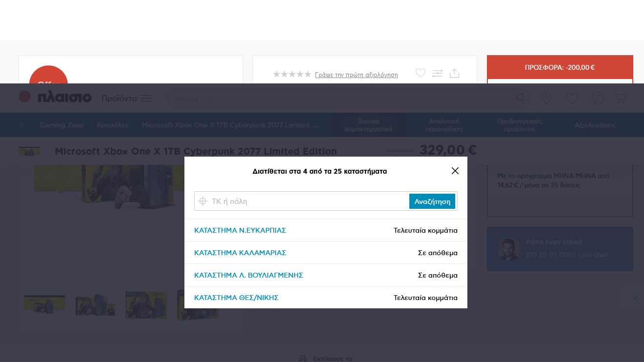Switch to Αναλυτική παρουσίαση tab
Screen dimensions: 644x362
444,125
